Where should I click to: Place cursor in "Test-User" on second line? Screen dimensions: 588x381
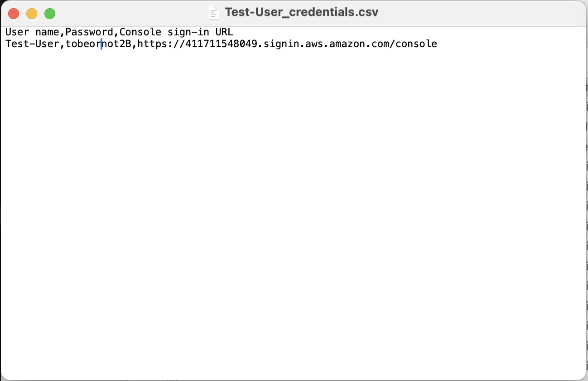pyautogui.click(x=32, y=44)
